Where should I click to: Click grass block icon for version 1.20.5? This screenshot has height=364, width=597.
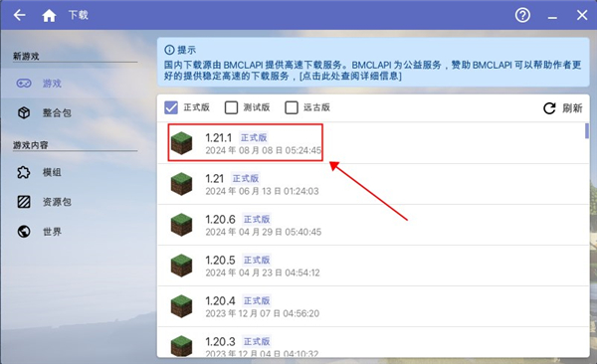click(x=182, y=266)
